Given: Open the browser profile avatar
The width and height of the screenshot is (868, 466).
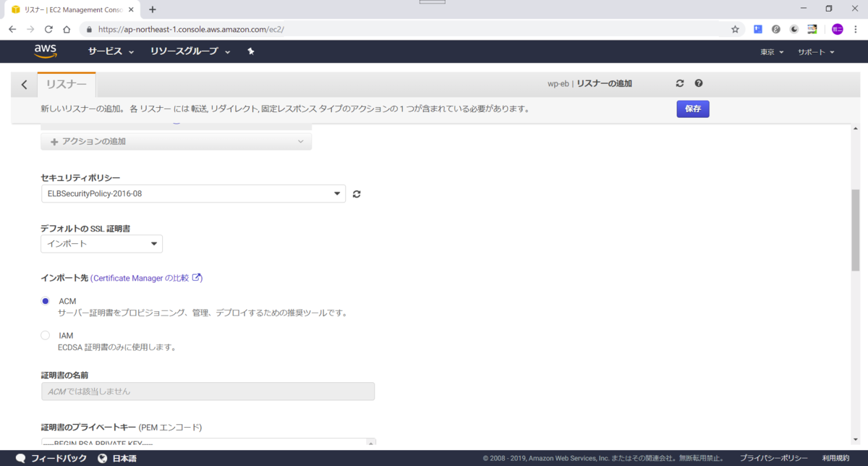Looking at the screenshot, I should [837, 29].
